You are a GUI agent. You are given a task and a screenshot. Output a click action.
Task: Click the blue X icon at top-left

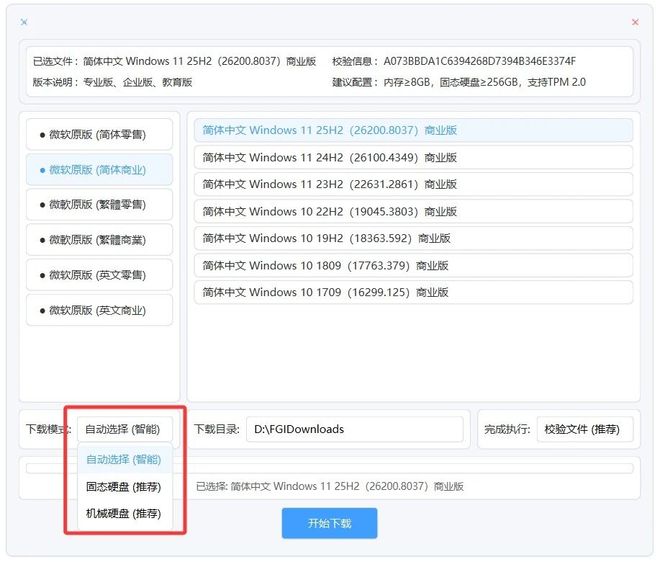coord(24,22)
